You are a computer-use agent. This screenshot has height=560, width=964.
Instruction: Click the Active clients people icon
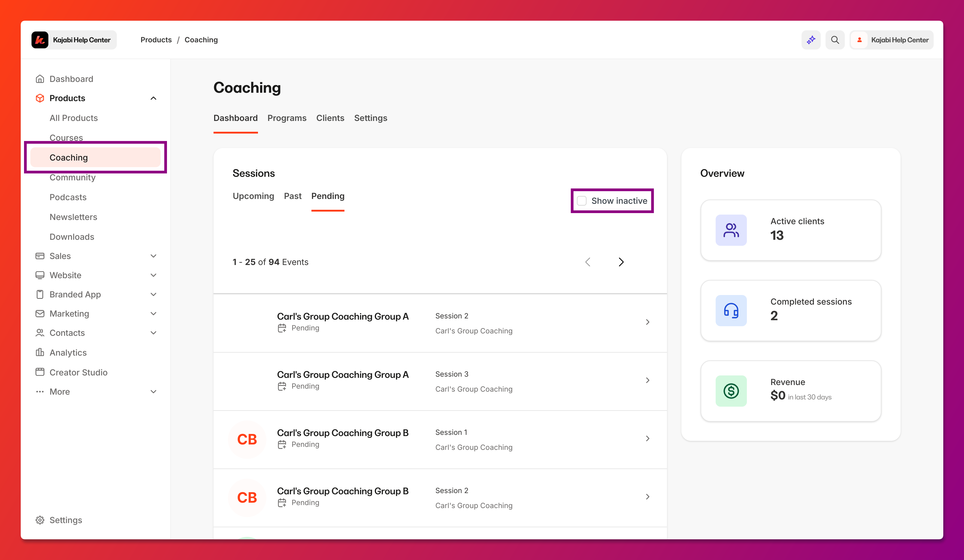tap(731, 230)
